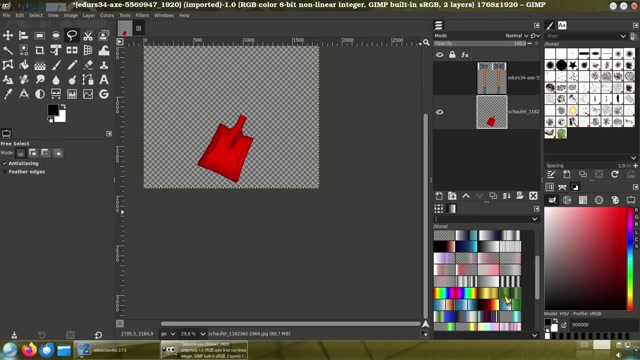Set selection mode to Add to selection
Screen dimensions: 640x360
tap(33, 153)
